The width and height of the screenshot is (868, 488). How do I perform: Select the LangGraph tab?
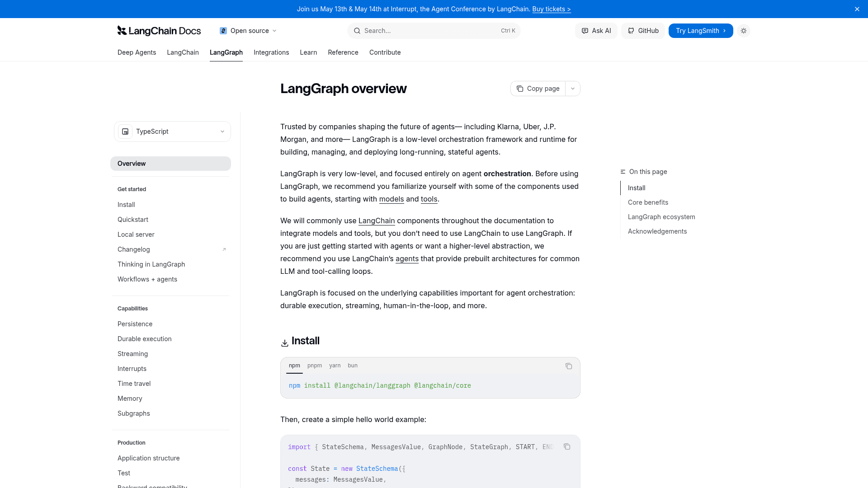tap(226, 52)
